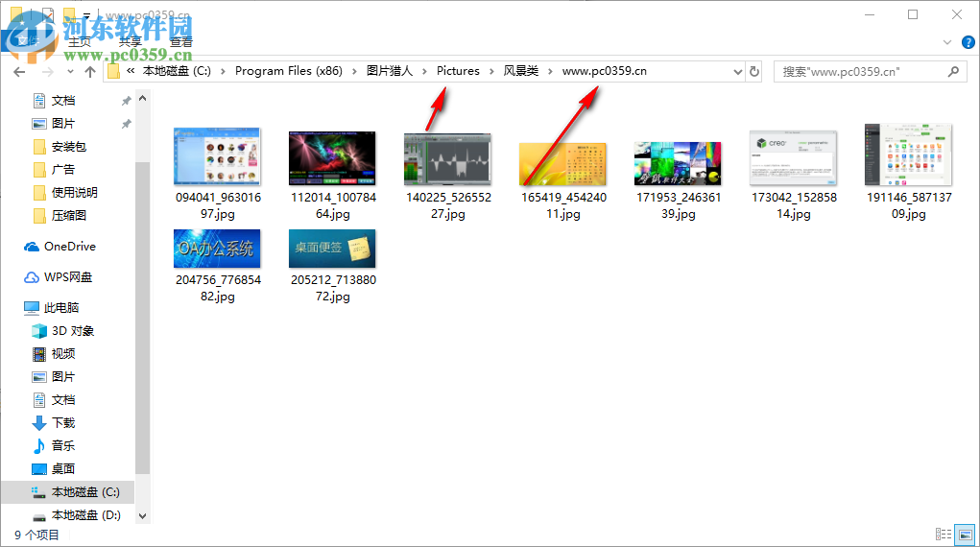Navigate to Pictures breadcrumb
The height and width of the screenshot is (547, 980).
click(458, 71)
